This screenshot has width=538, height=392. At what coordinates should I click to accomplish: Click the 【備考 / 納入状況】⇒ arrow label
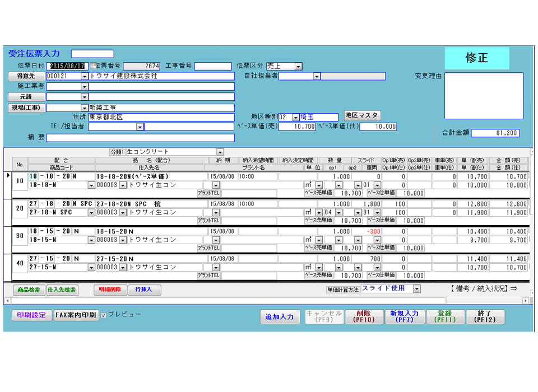pyautogui.click(x=483, y=288)
